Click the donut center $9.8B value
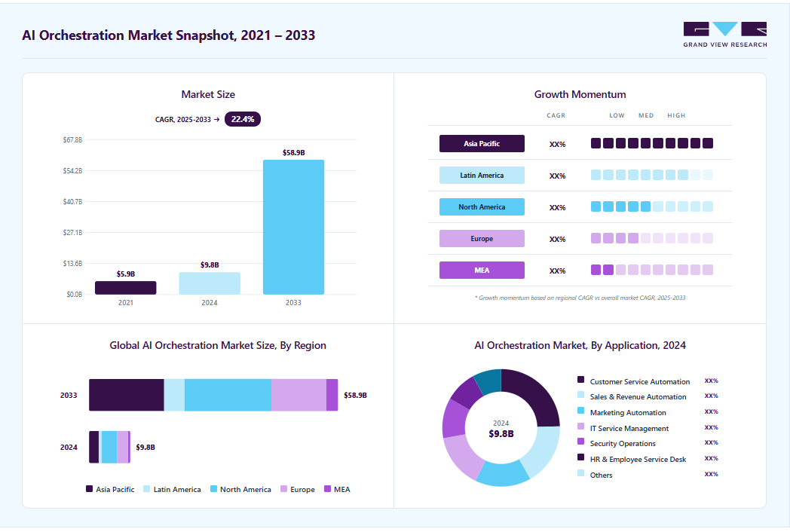 pyautogui.click(x=501, y=434)
